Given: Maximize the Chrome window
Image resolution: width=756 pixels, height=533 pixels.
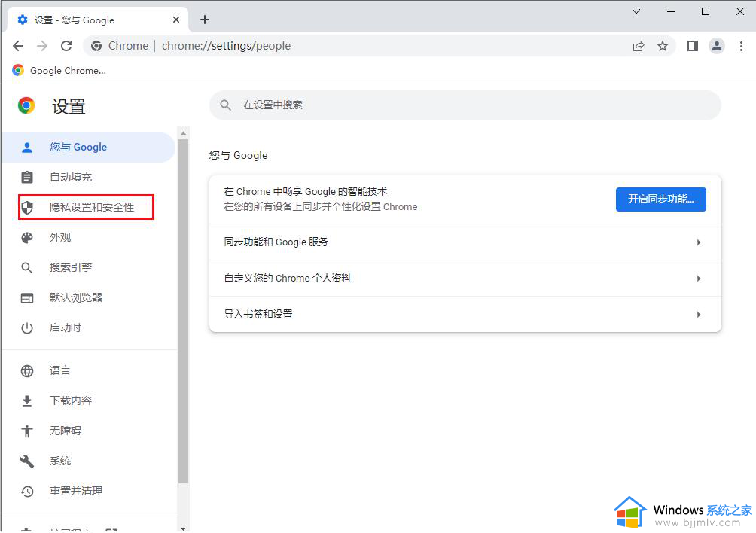Looking at the screenshot, I should coord(706,11).
